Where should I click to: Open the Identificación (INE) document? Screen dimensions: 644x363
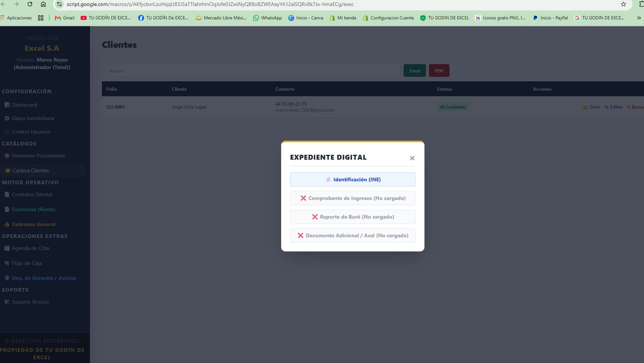pos(353,179)
